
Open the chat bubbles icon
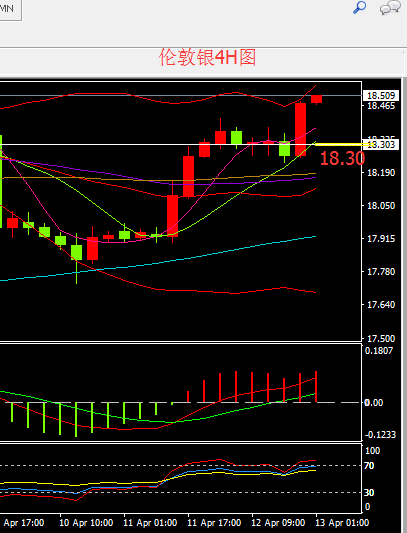(x=390, y=7)
